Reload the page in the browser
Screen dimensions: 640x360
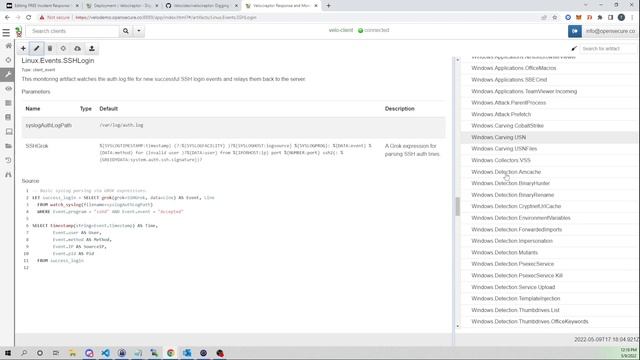(x=29, y=18)
